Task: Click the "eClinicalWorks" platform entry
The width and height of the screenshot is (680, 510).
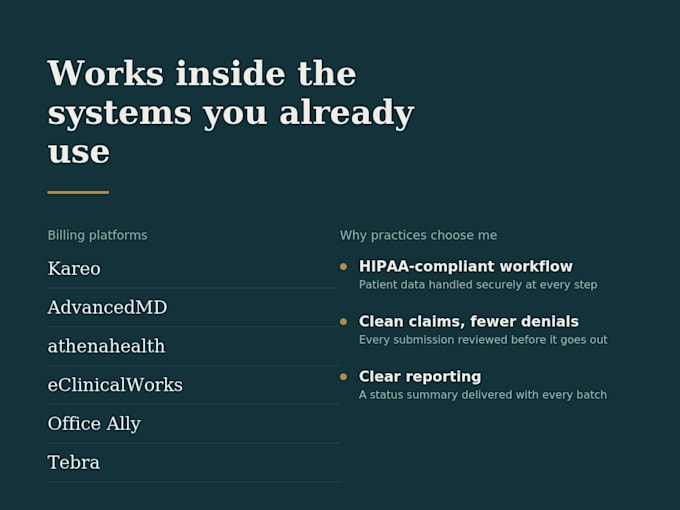Action: click(x=115, y=385)
